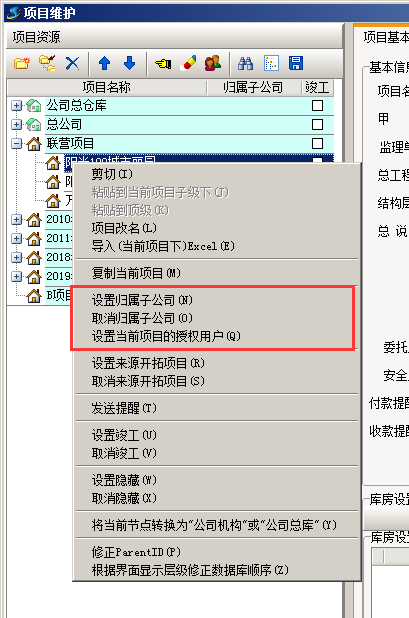Screen dimensions: 409x618
Task: Click the 项目名称 column header
Action: [107, 87]
